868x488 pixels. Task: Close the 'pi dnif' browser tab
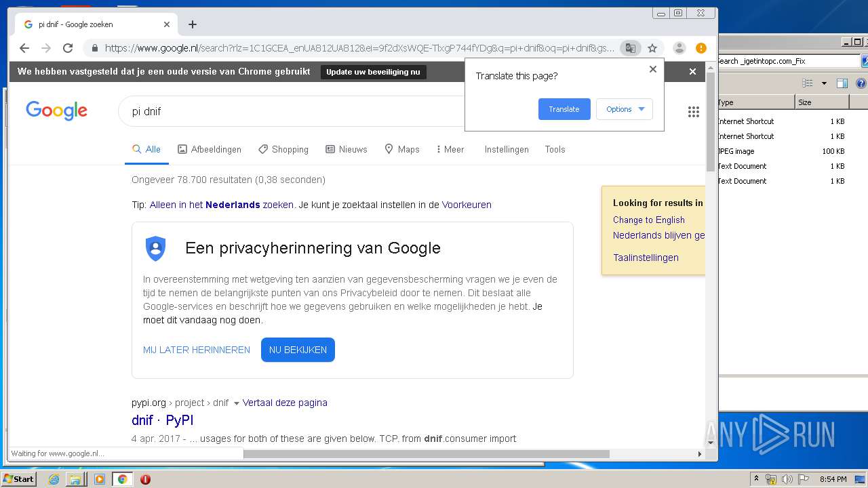(x=167, y=24)
